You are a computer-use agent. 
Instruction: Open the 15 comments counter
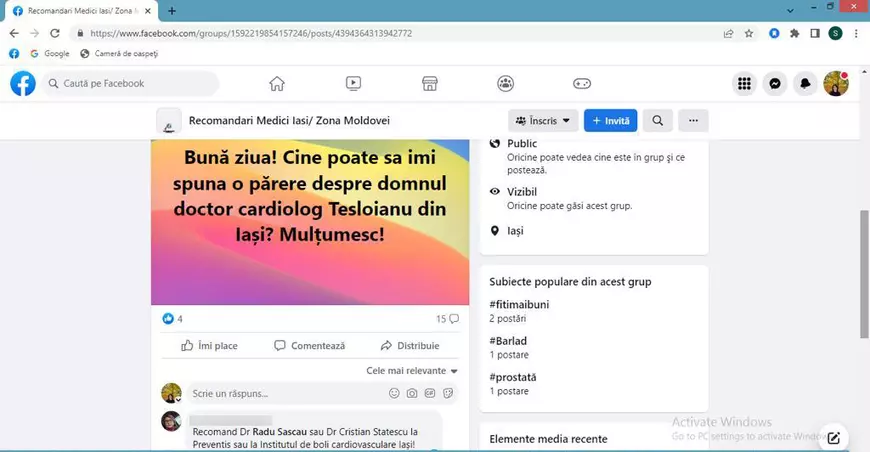coord(447,319)
